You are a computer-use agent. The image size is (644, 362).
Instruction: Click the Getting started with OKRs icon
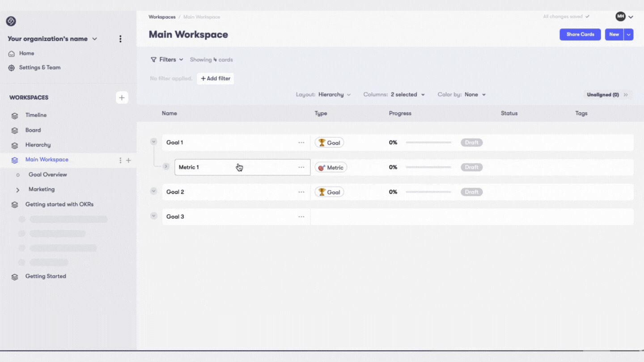[x=15, y=205]
